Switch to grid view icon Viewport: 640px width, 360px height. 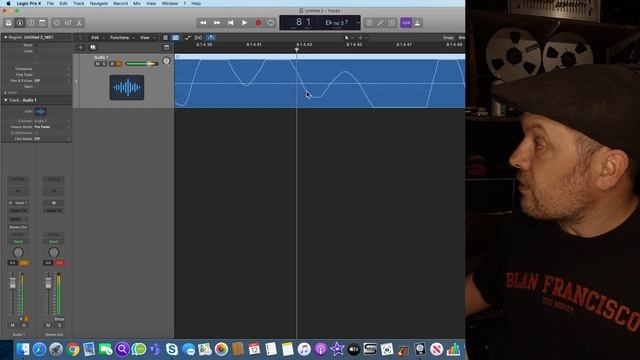pos(176,38)
